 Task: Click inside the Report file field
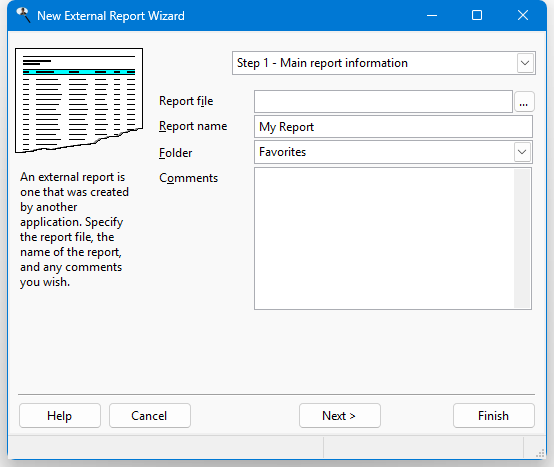(383, 102)
